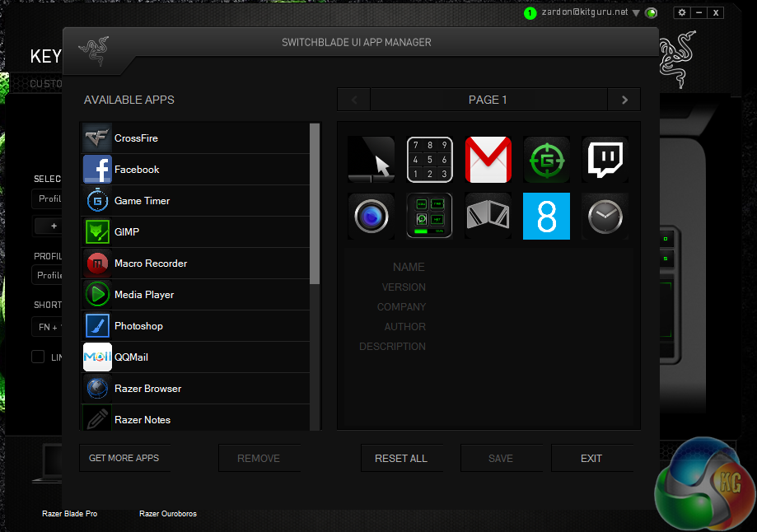The image size is (757, 532).
Task: Select the Razer Notes pencil icon
Action: point(97,418)
